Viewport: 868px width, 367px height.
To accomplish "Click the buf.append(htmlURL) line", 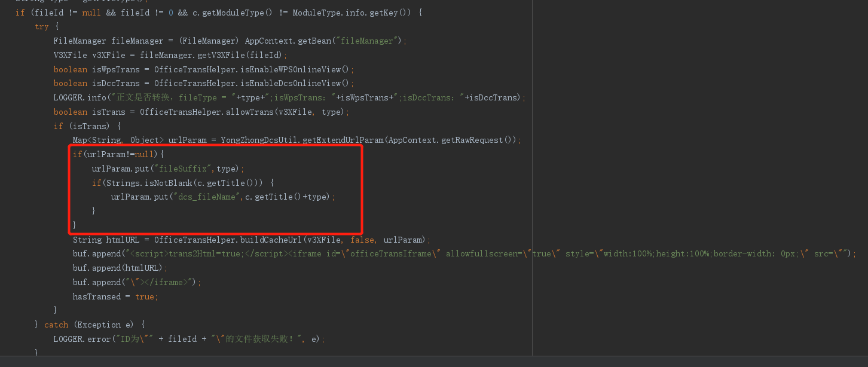I will pyautogui.click(x=121, y=268).
